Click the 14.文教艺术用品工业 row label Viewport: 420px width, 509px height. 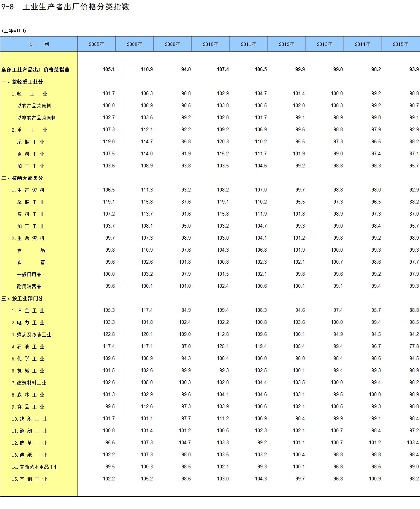[35, 467]
